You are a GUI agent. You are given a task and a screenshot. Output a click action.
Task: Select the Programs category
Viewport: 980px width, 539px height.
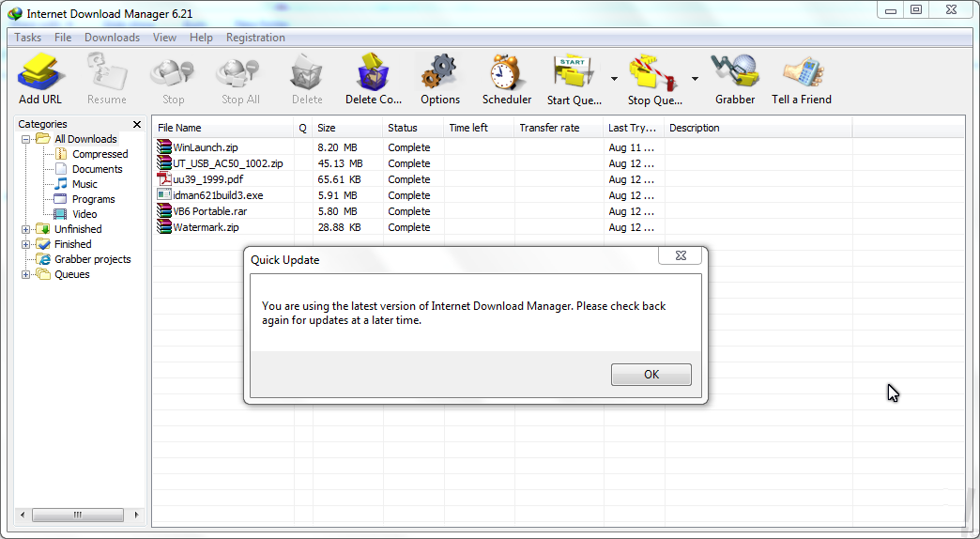tap(93, 199)
